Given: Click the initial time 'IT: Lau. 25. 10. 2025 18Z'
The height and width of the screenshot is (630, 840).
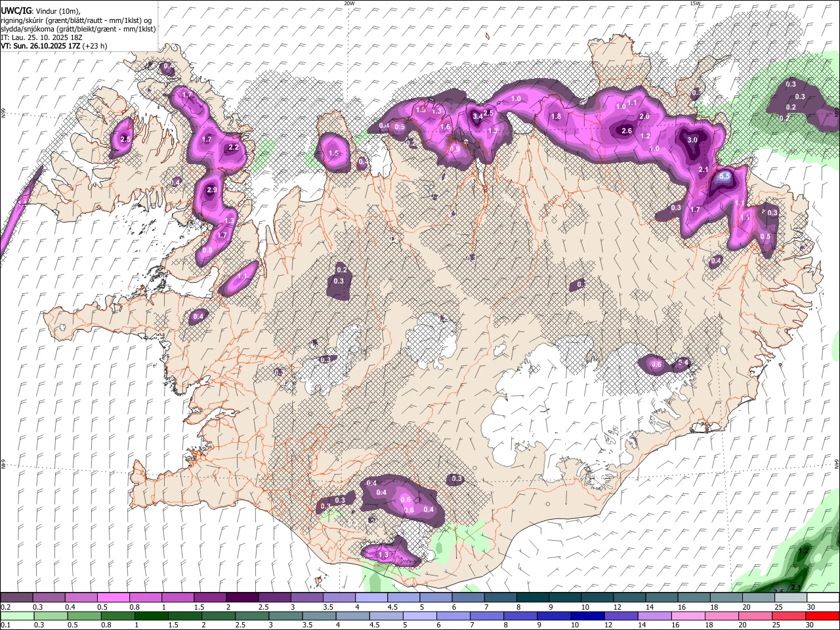Looking at the screenshot, I should click(x=41, y=37).
